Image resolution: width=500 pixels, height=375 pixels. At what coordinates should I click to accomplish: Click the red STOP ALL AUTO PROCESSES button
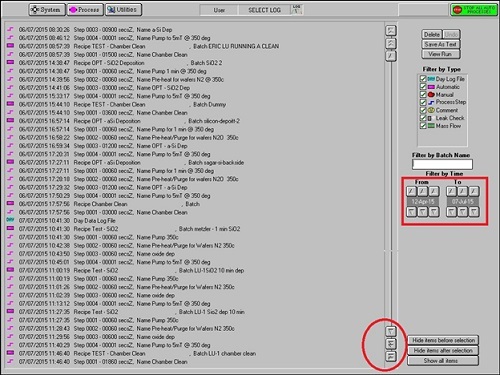[x=474, y=10]
